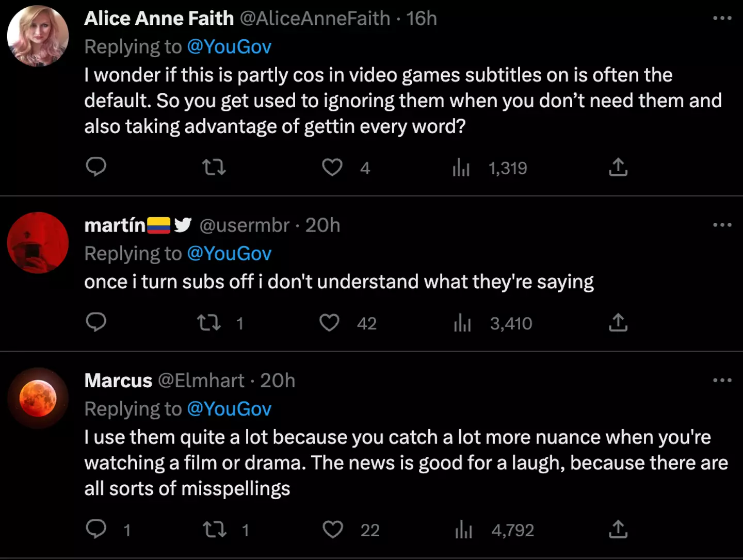This screenshot has height=560, width=743.
Task: Open more options for Marcus's tweet
Action: click(x=722, y=381)
